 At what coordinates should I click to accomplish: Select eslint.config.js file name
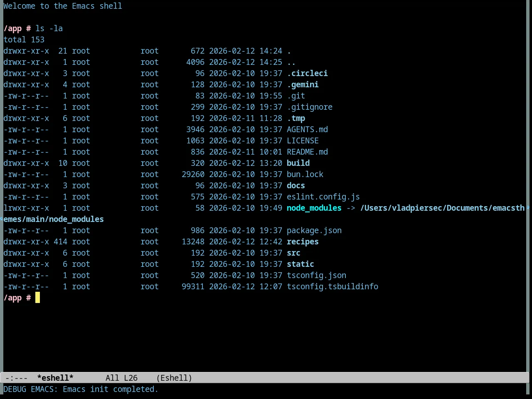coord(323,197)
